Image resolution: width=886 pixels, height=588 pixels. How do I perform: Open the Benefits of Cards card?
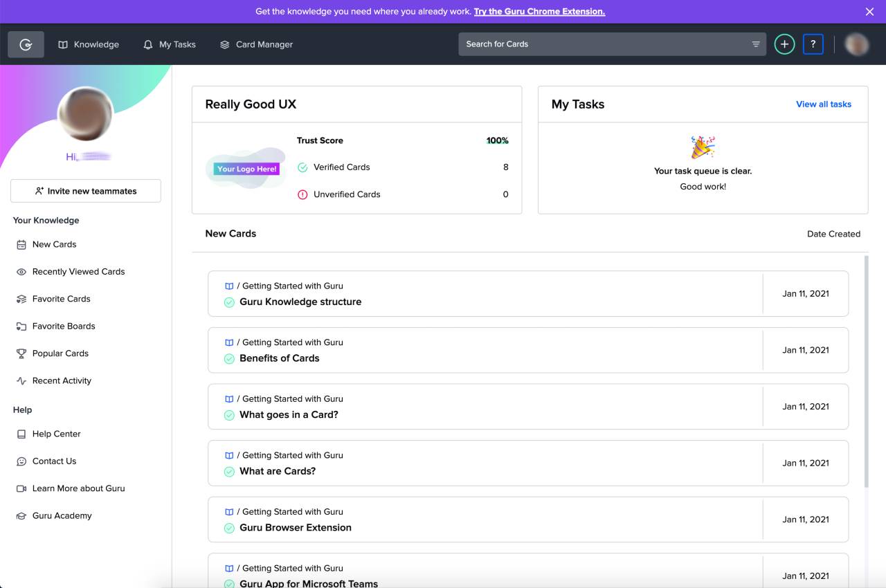pyautogui.click(x=528, y=350)
